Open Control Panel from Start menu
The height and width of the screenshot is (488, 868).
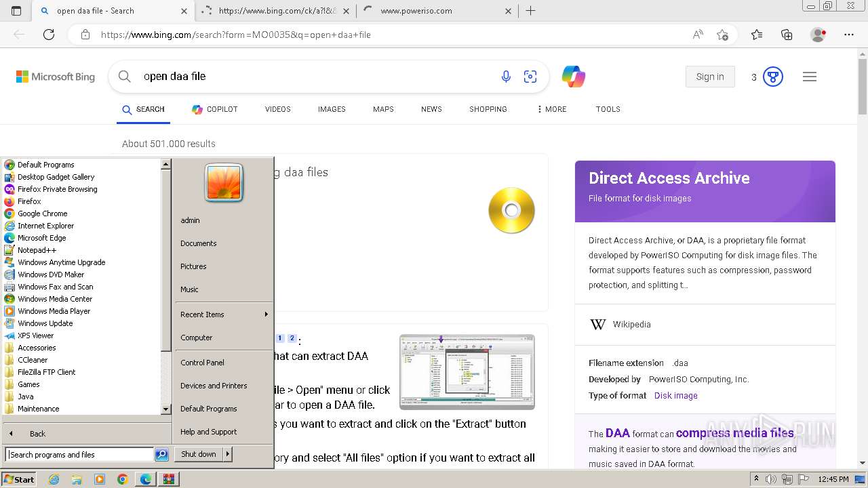tap(202, 363)
